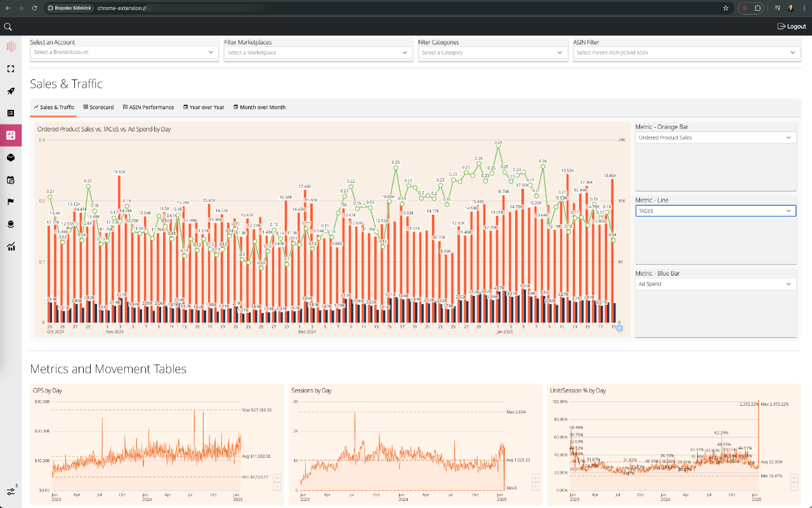Click the list table sidebar icon
Screen dimensions: 812x508
click(x=11, y=113)
